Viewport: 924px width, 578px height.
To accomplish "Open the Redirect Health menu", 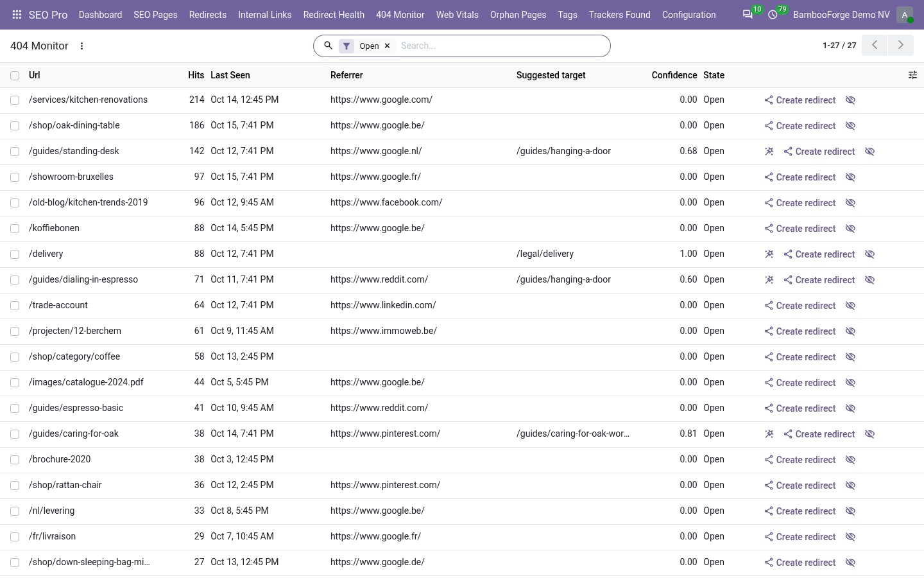I will [334, 15].
